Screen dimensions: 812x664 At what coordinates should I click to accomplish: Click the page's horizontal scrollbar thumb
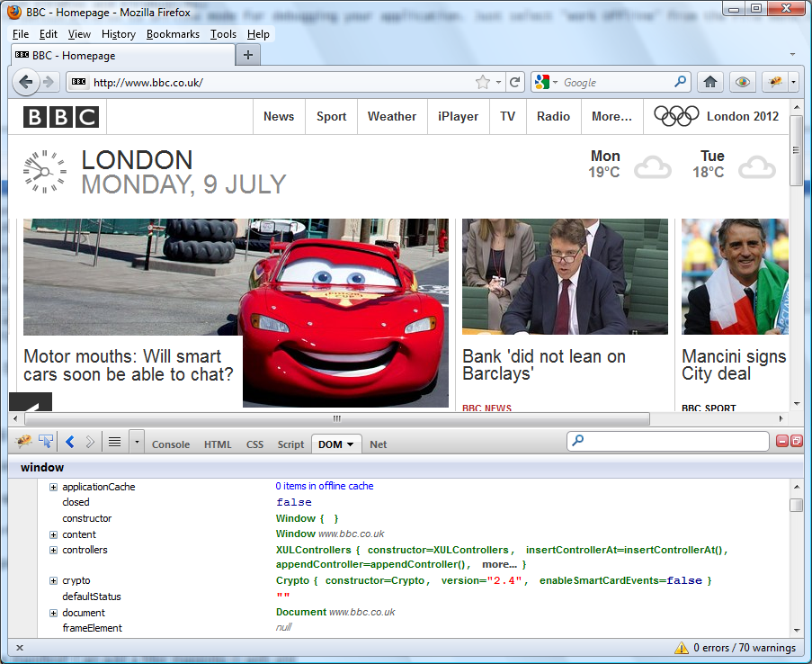[337, 418]
